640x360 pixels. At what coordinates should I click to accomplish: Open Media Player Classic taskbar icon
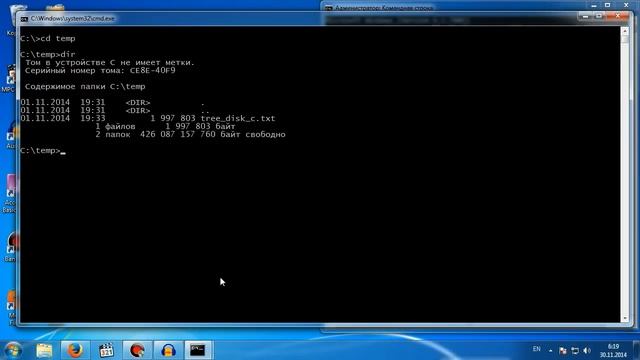tap(106, 350)
